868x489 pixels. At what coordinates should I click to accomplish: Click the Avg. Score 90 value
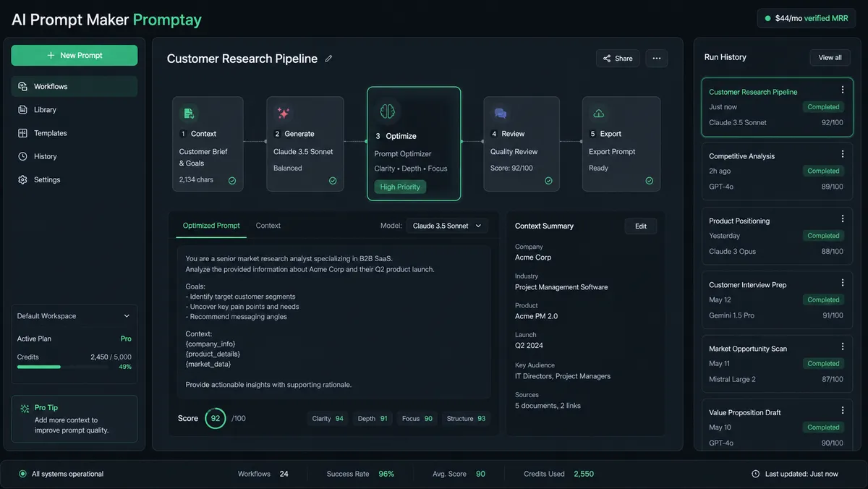480,474
